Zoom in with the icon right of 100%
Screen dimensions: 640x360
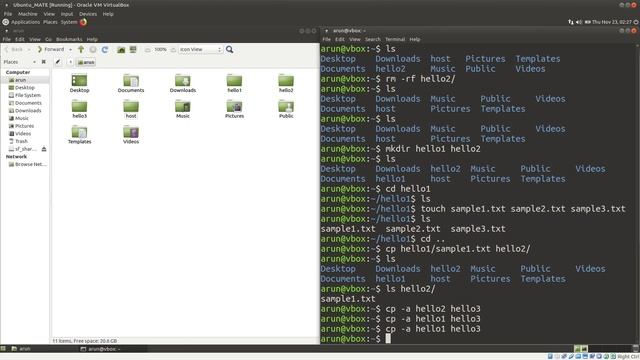173,49
